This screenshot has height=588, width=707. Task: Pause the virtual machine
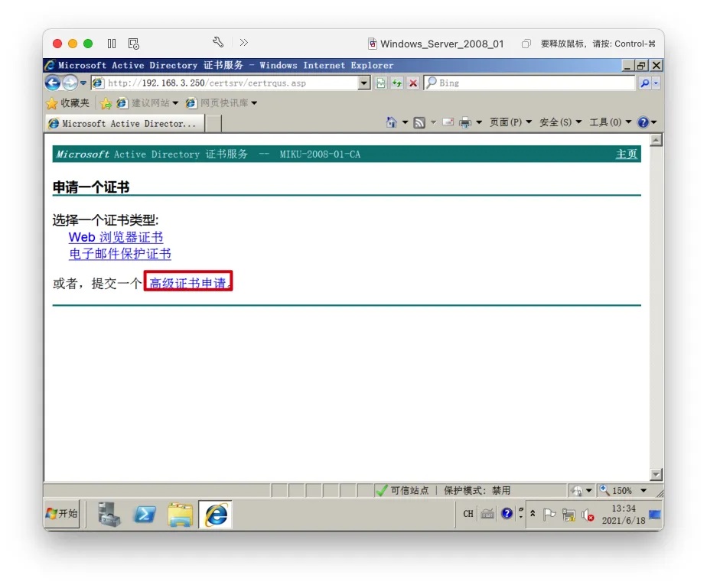pos(112,44)
